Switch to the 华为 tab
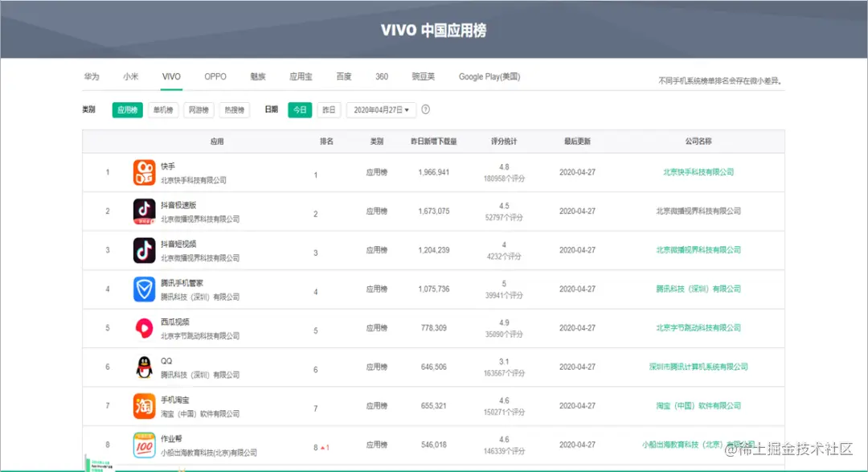The image size is (868, 472). click(92, 76)
